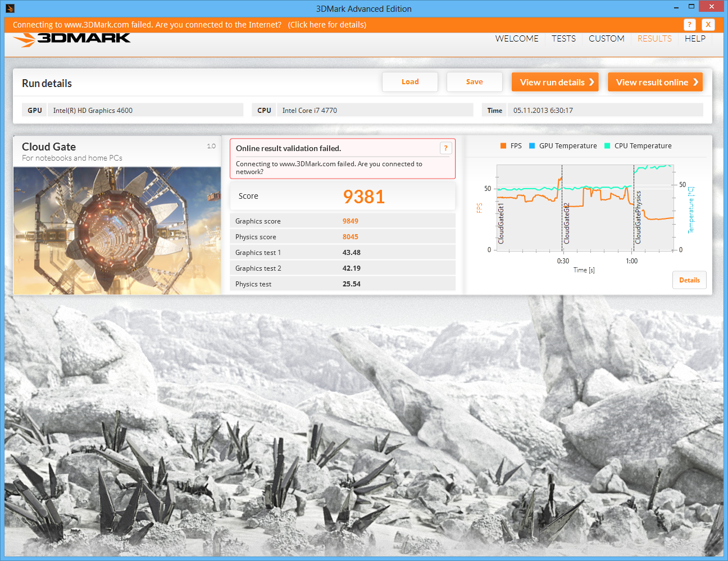This screenshot has height=561, width=728.
Task: Click the Online result validation failed message
Action: point(289,148)
